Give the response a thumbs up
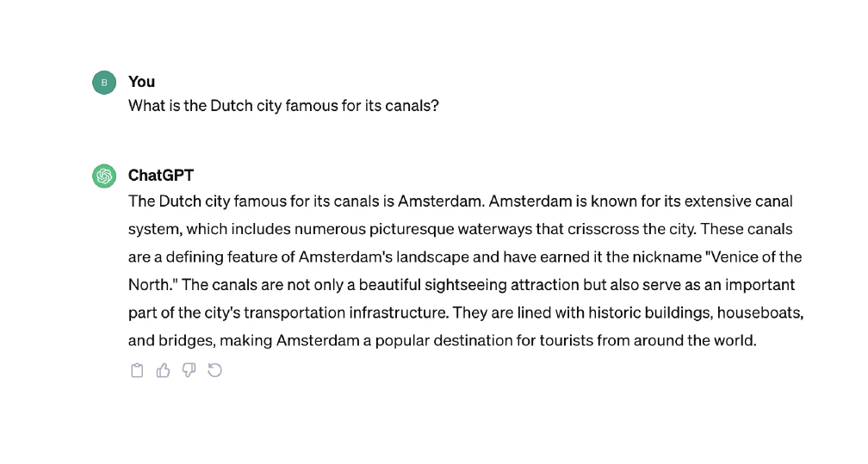 point(163,371)
